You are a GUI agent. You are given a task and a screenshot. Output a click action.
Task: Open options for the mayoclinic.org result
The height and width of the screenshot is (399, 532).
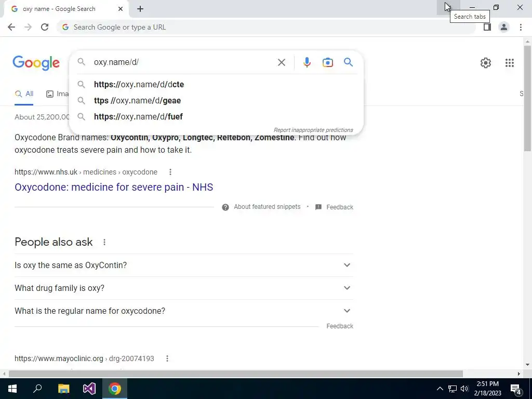(x=167, y=358)
